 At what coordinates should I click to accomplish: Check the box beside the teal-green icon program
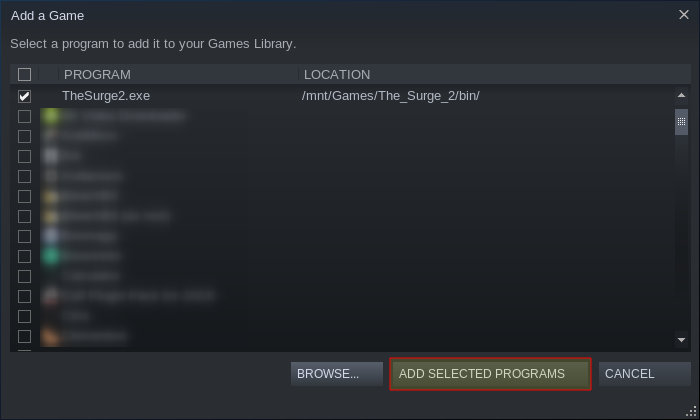pyautogui.click(x=25, y=256)
